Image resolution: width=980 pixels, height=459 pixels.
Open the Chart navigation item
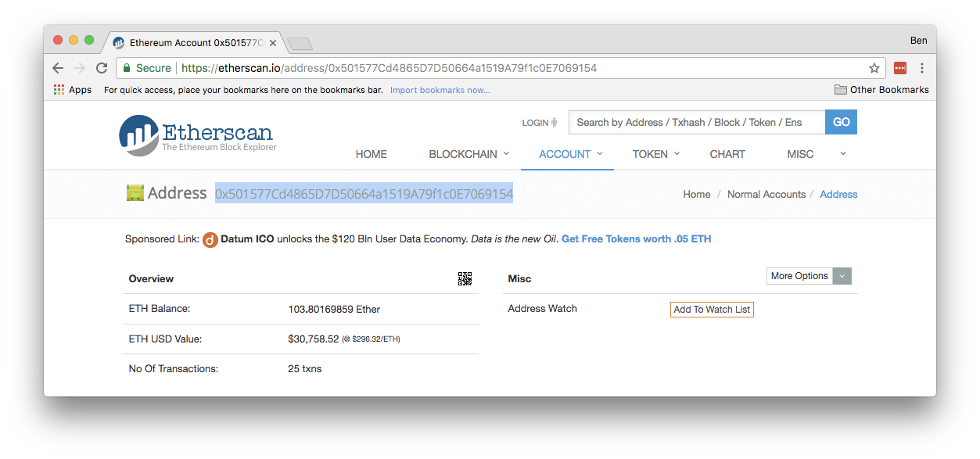727,154
